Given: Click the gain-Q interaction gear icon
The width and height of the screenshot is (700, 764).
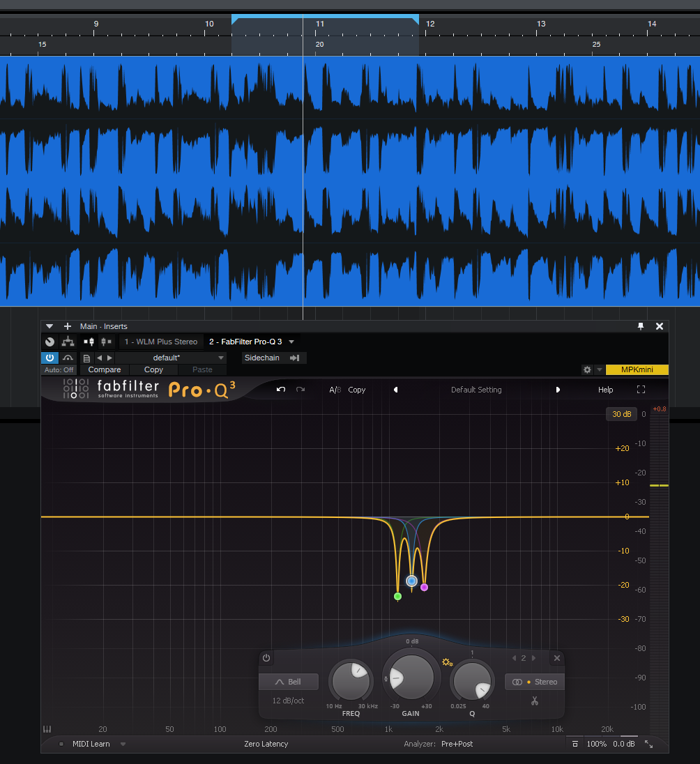Looking at the screenshot, I should [447, 662].
